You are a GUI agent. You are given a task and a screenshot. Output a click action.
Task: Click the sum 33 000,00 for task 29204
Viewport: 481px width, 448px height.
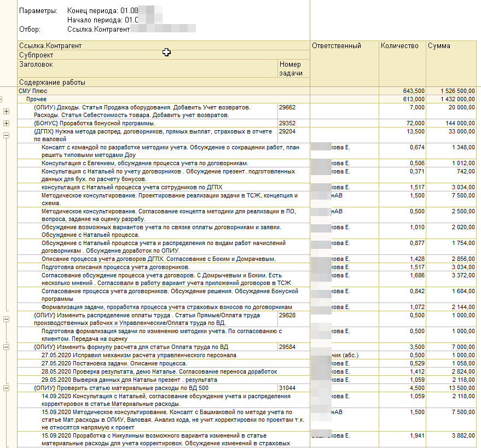(462, 131)
